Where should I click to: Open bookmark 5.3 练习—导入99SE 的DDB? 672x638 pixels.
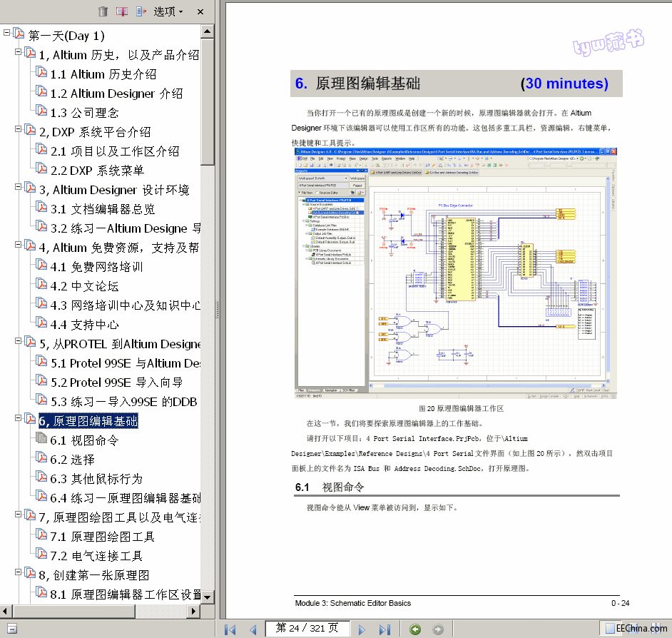coord(124,402)
